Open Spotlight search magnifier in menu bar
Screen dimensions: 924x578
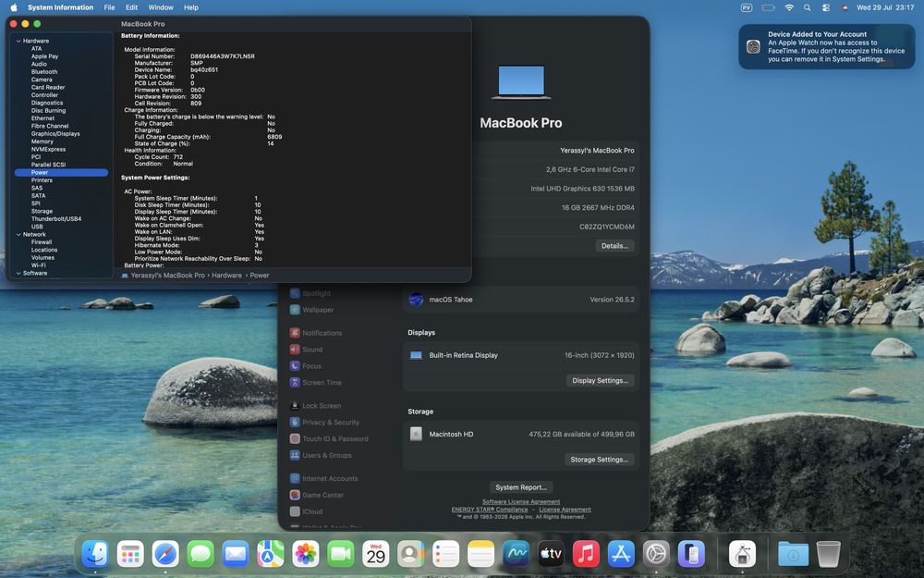click(x=808, y=7)
